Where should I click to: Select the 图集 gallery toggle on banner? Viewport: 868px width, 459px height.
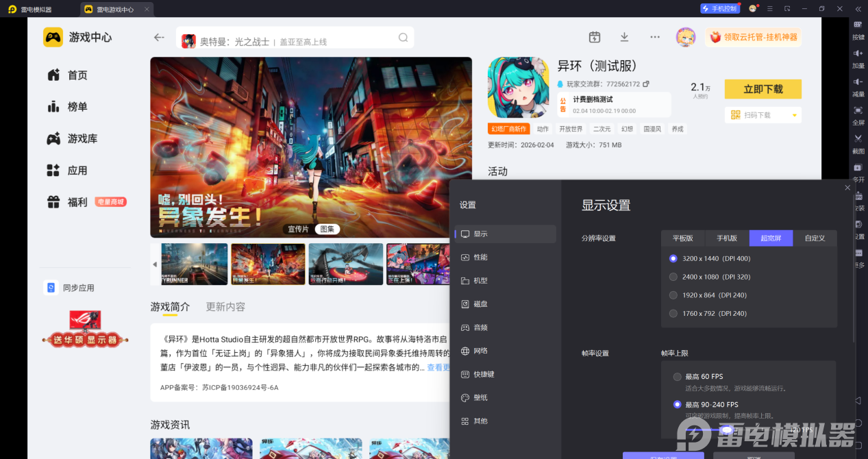click(x=327, y=229)
